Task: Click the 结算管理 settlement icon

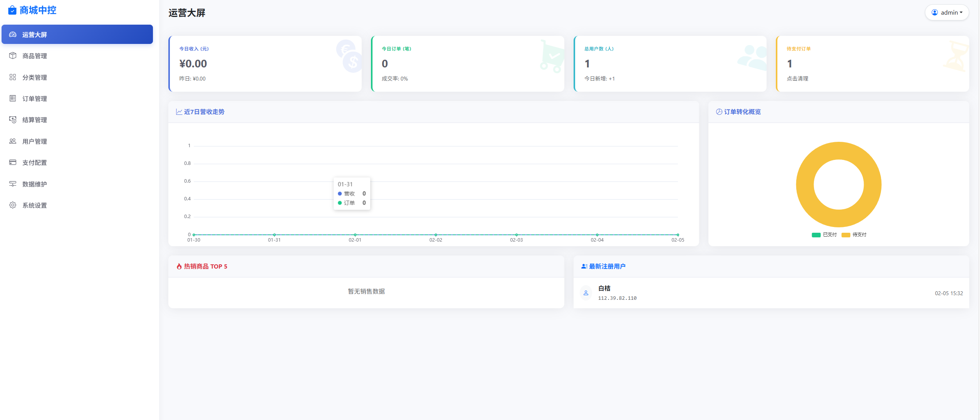Action: click(x=13, y=120)
